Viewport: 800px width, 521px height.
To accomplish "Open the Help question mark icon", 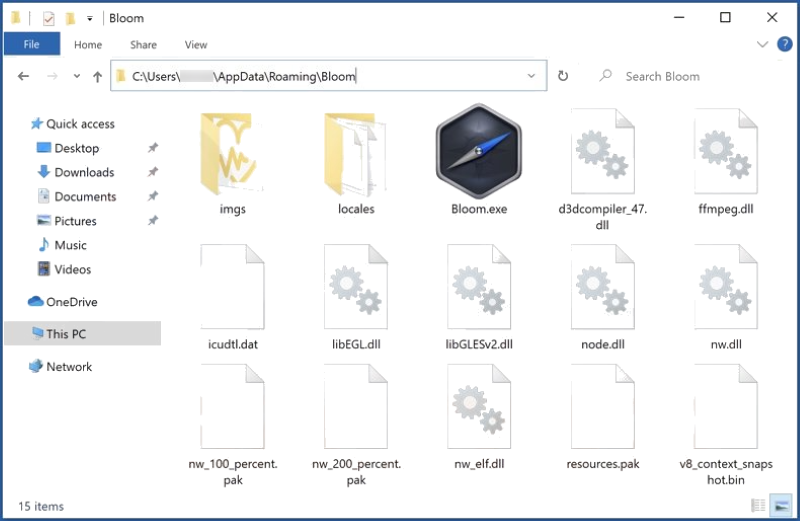I will 785,44.
